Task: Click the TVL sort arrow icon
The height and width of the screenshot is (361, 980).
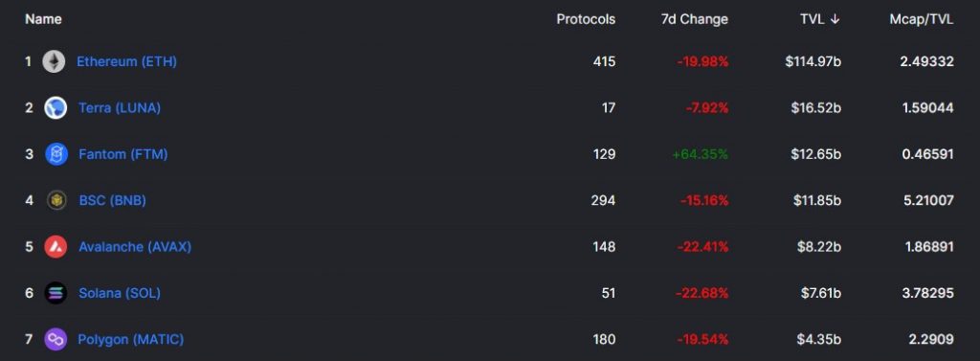Action: pos(835,19)
